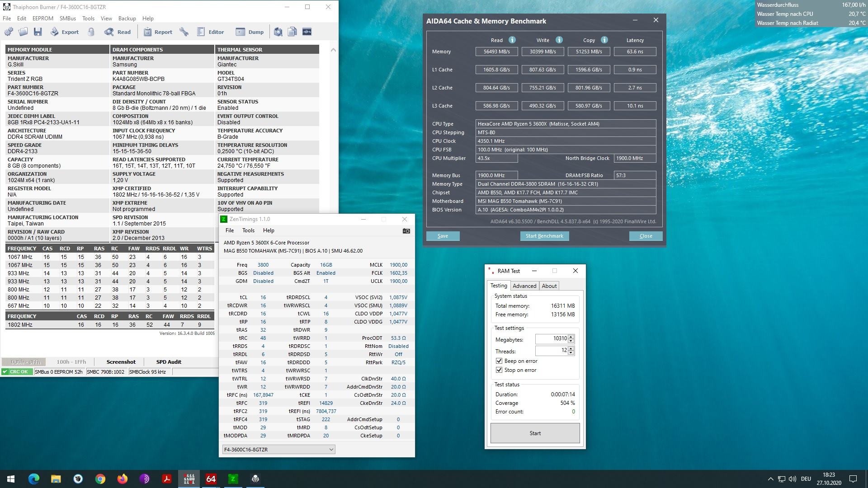
Task: Open EEPROM menu in Thaiphoon Burner
Action: pos(43,19)
